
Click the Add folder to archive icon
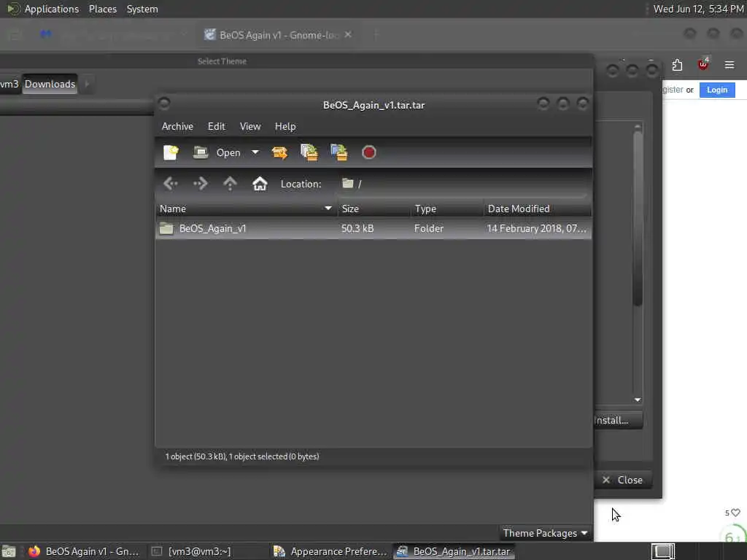click(x=338, y=152)
